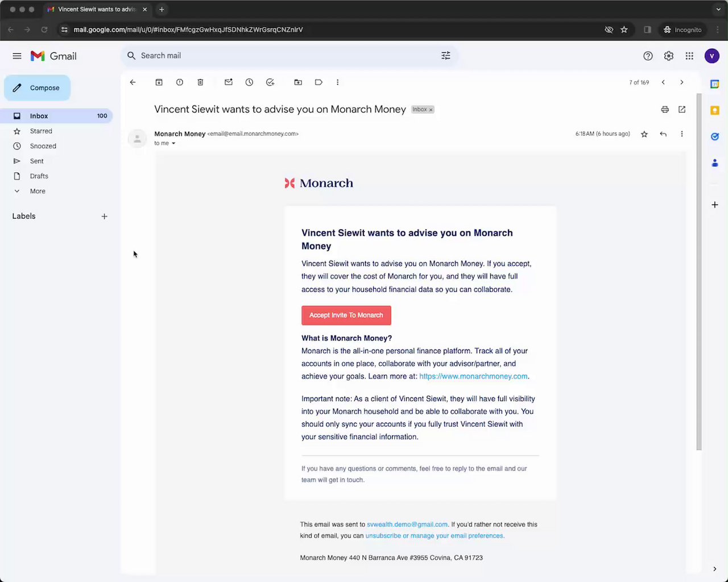Open search options filter icon
Screen dimensions: 728x582
(446, 56)
